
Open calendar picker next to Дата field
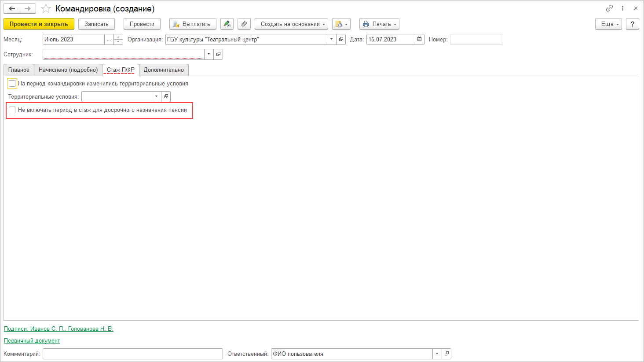(x=420, y=39)
